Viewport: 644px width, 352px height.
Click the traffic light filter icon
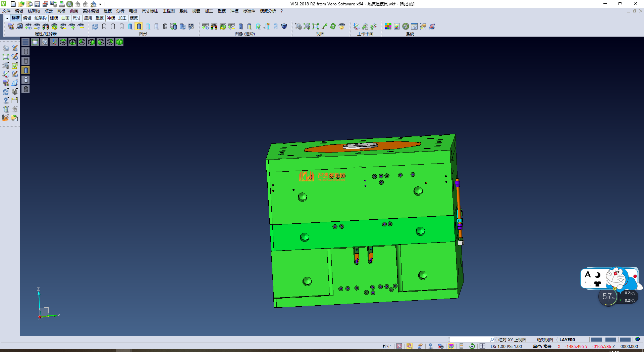coord(46,26)
